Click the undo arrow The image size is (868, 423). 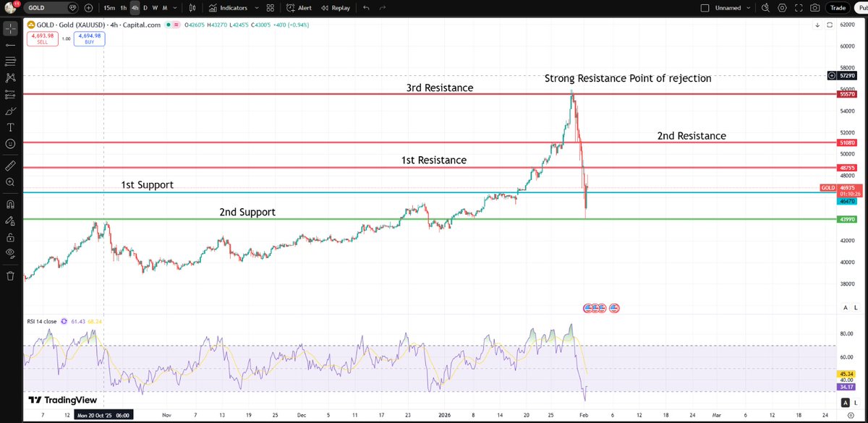coord(365,8)
